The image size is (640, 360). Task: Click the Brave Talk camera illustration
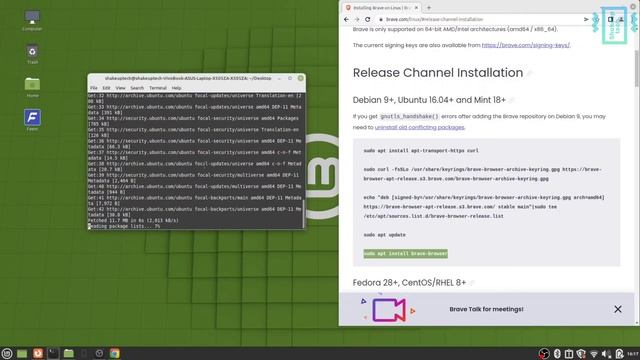(x=388, y=310)
